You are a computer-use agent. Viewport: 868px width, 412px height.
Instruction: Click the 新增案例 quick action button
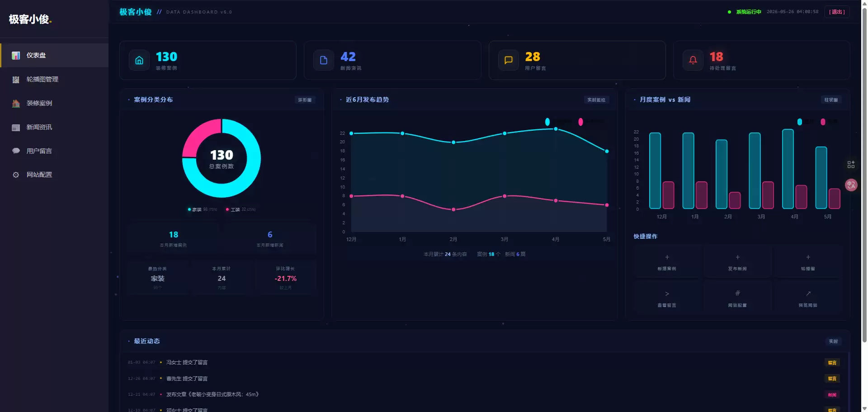[x=667, y=262]
